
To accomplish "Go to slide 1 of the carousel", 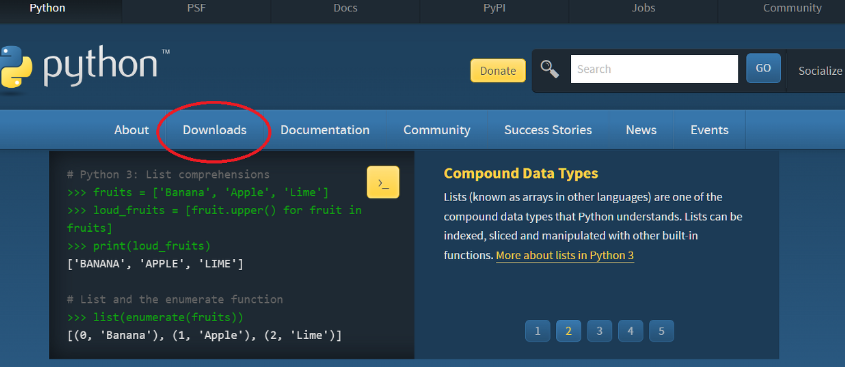I will (x=537, y=331).
